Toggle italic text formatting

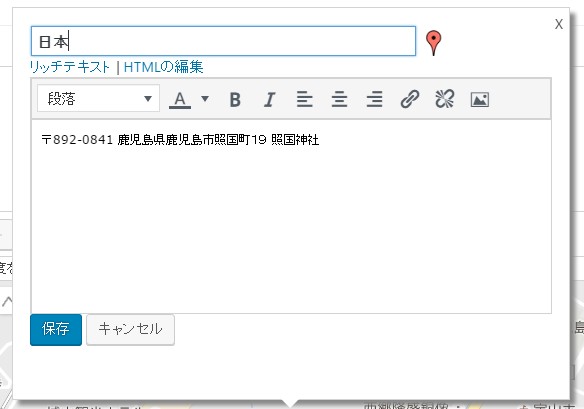270,99
